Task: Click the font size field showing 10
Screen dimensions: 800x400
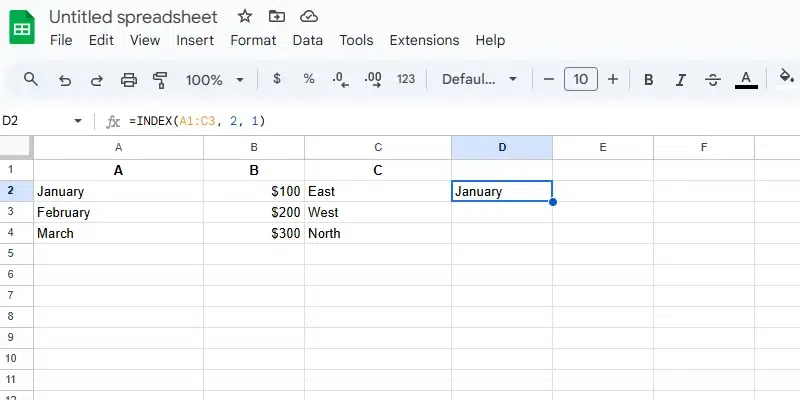Action: (581, 79)
